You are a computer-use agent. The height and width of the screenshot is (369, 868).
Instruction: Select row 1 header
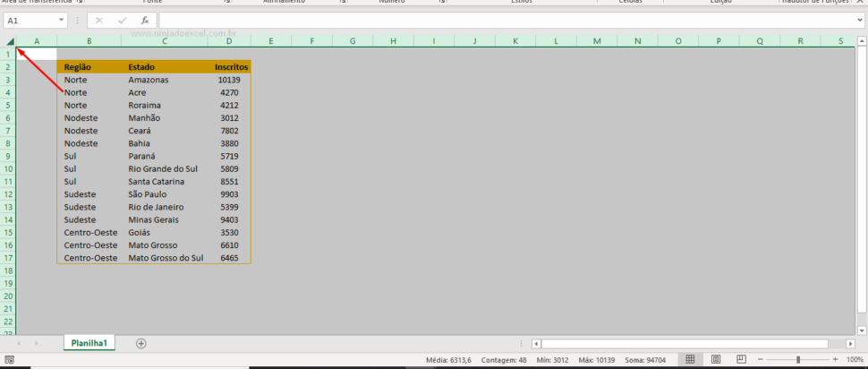tap(8, 55)
